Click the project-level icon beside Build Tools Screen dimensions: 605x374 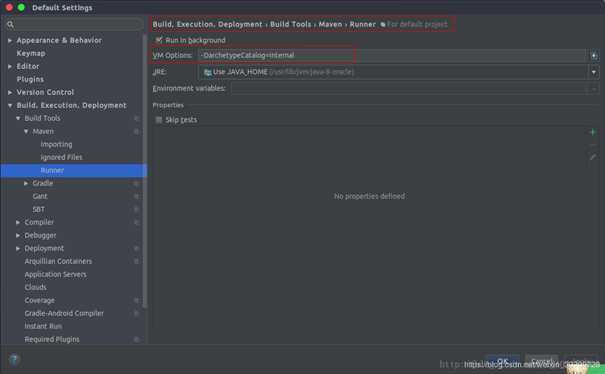tap(136, 118)
